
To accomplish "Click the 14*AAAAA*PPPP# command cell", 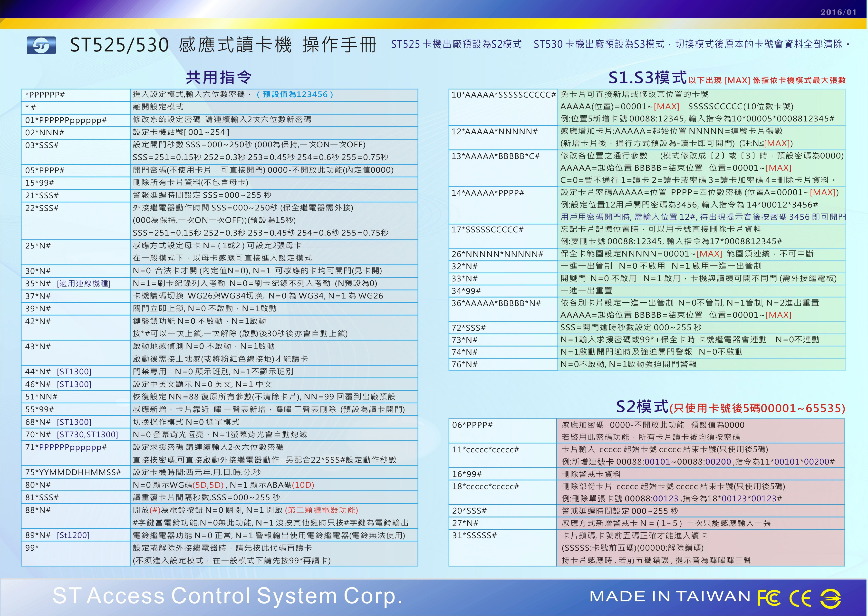I will pos(503,205).
